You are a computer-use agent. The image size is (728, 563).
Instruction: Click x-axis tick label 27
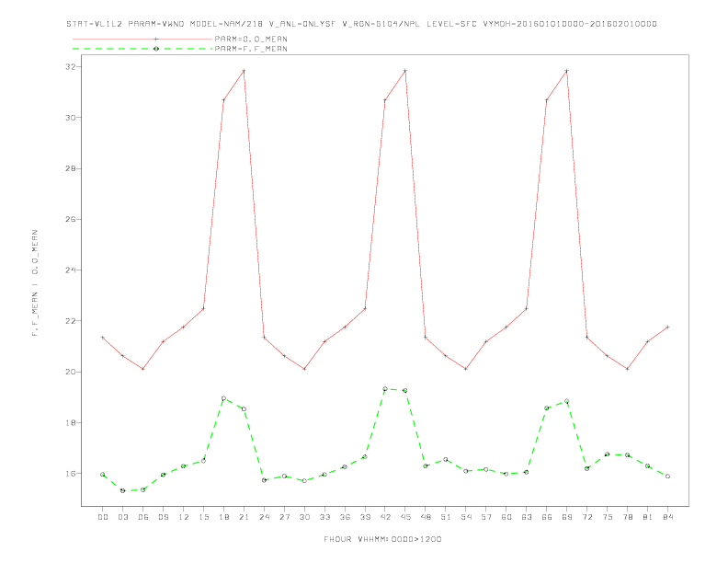click(284, 517)
